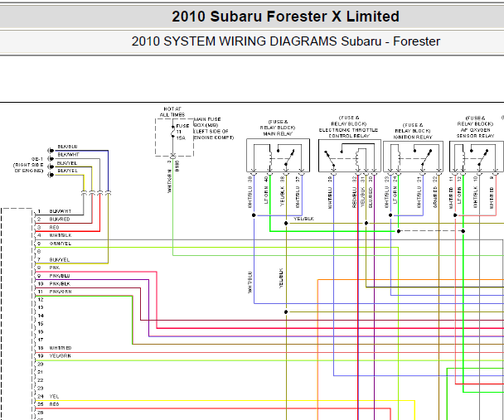This screenshot has width=504, height=420.
Task: Select connector pin 3 'RED' row
Action: coord(48,227)
